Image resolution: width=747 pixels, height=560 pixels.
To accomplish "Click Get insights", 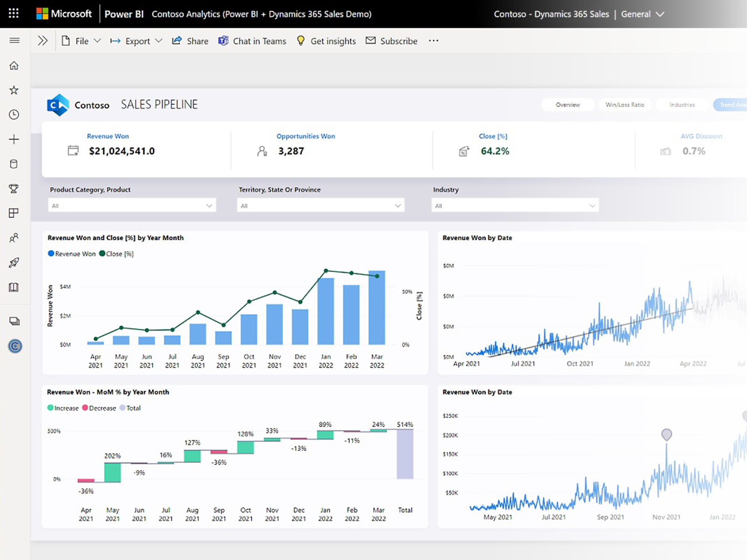I will click(326, 41).
